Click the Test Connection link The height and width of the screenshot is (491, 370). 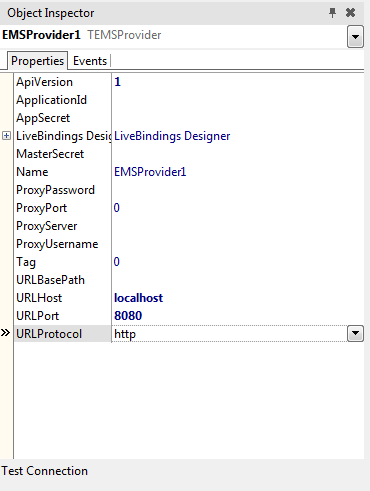[45, 471]
